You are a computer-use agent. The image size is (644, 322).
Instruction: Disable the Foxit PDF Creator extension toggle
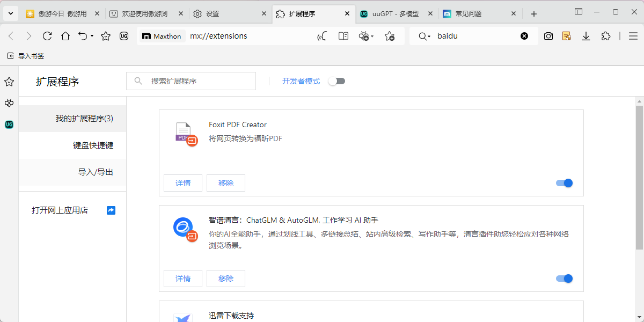point(563,183)
